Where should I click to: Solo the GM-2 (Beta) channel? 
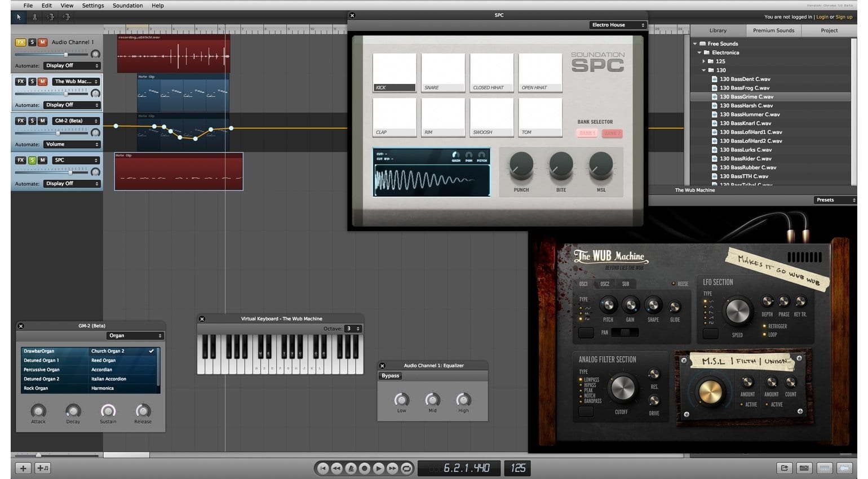(x=32, y=121)
